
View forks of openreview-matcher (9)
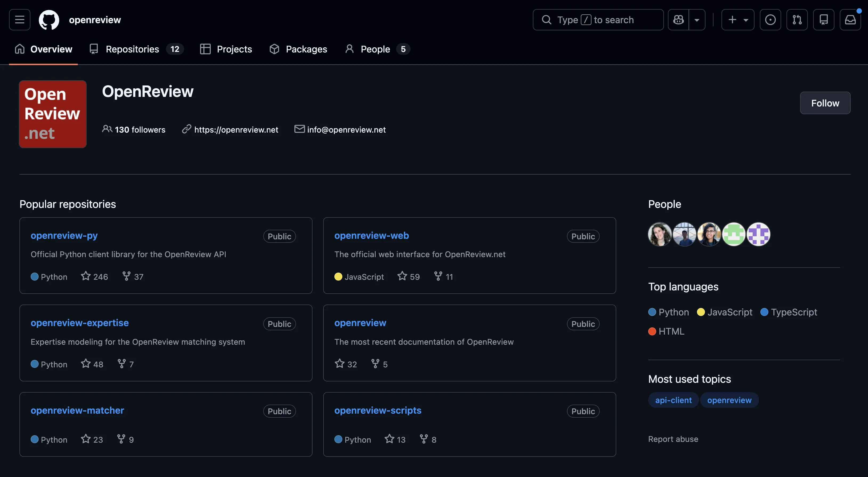coord(125,440)
